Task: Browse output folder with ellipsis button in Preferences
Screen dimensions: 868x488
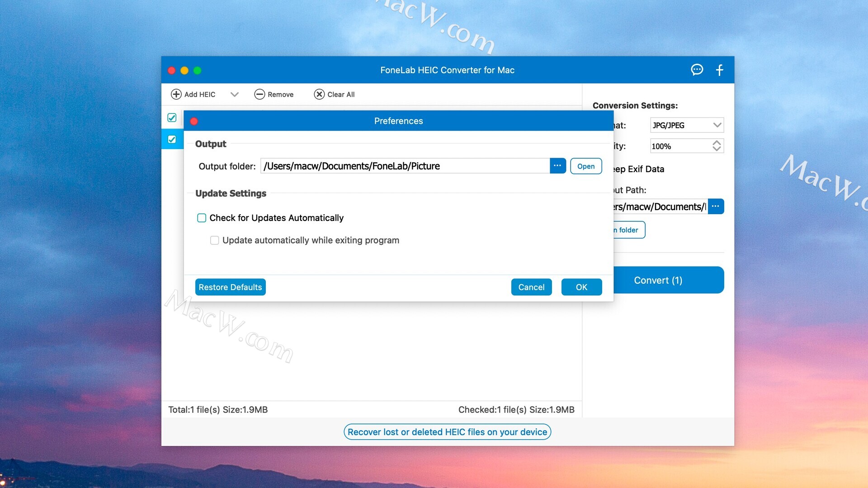Action: click(x=557, y=166)
